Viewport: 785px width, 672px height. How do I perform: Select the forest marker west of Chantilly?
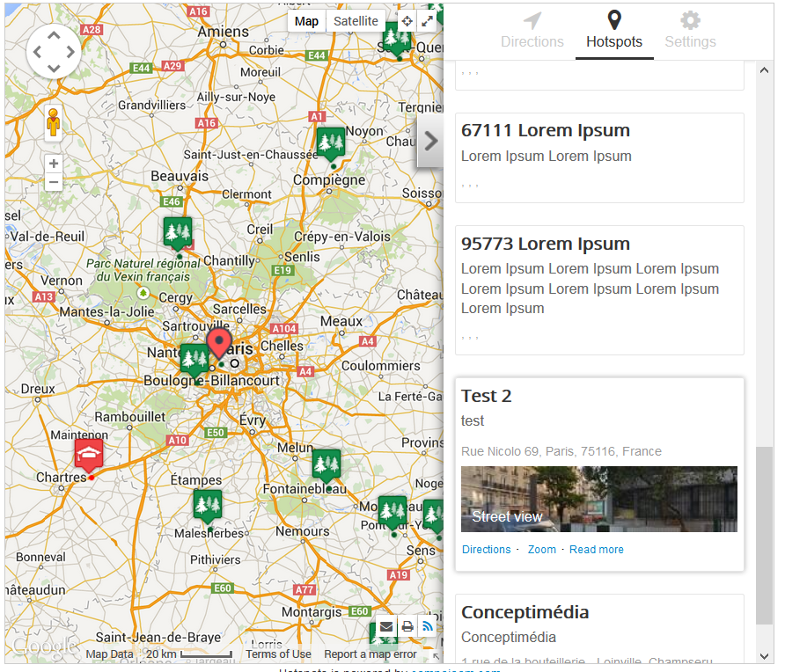click(x=178, y=233)
